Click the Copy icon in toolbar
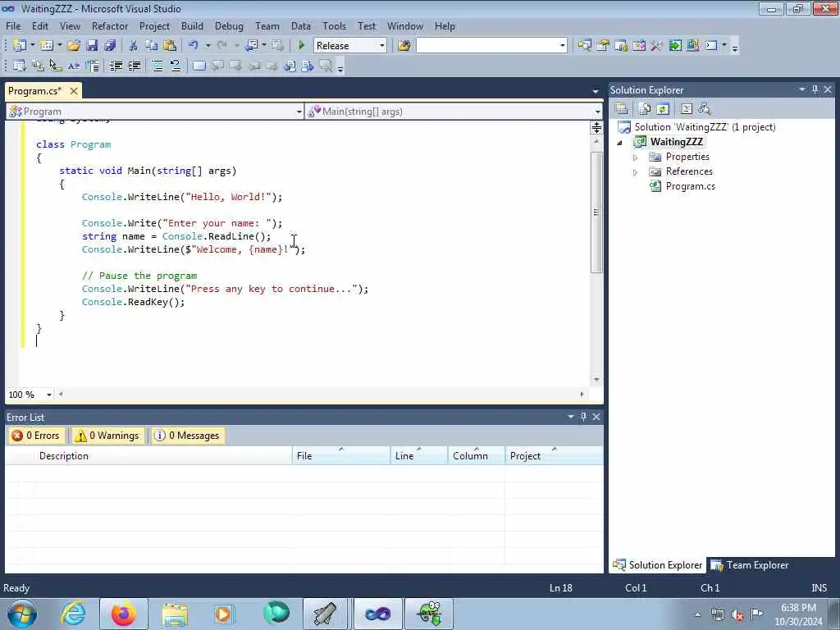 coord(151,46)
